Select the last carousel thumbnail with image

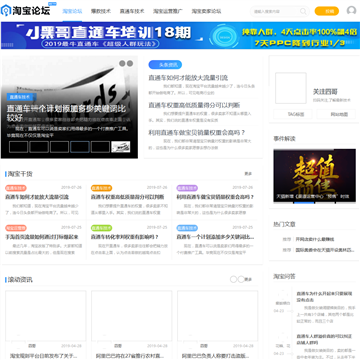click(121, 147)
